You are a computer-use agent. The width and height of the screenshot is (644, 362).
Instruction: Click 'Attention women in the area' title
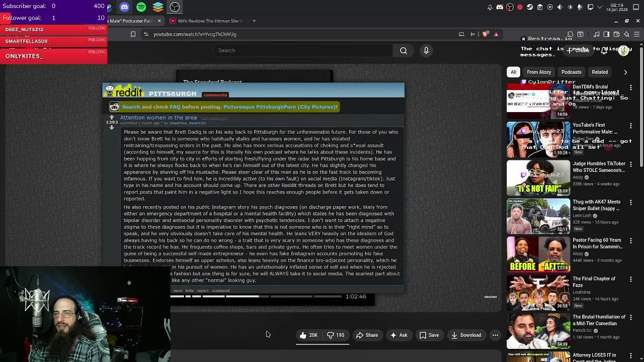[x=158, y=118]
